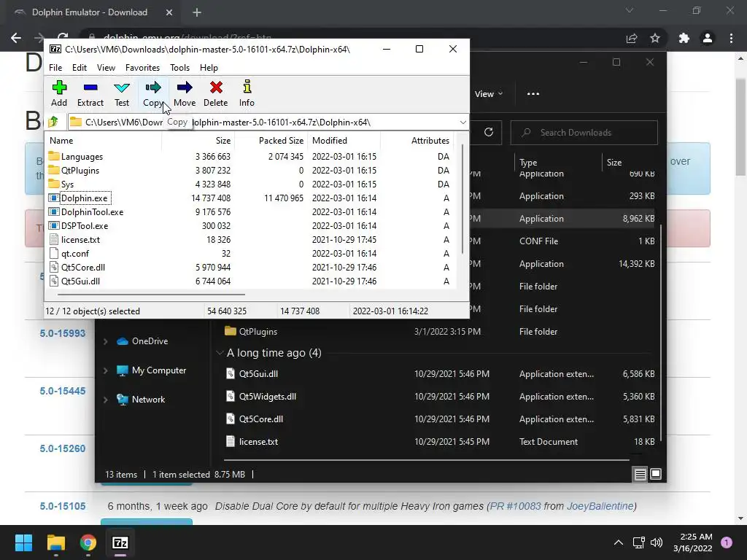Open a new Chrome tab
This screenshot has height=560, width=747.
point(197,12)
